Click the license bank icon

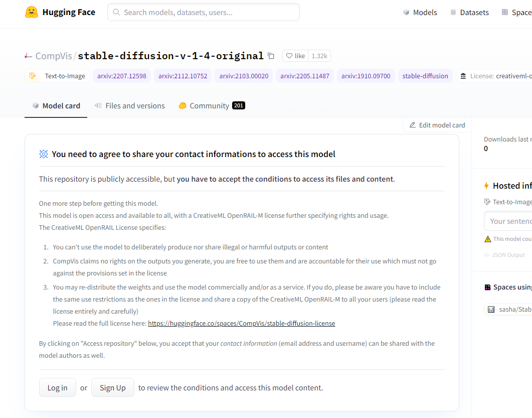click(x=463, y=76)
